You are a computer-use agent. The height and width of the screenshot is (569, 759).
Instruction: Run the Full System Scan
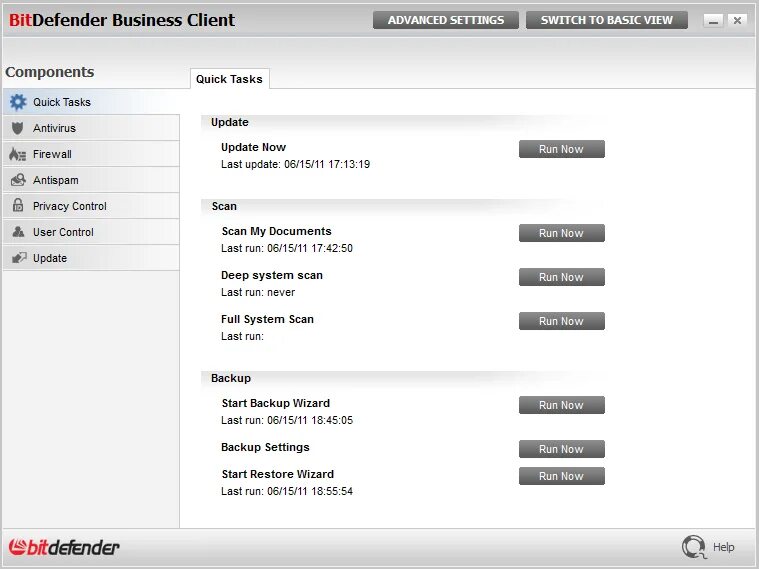(x=562, y=321)
